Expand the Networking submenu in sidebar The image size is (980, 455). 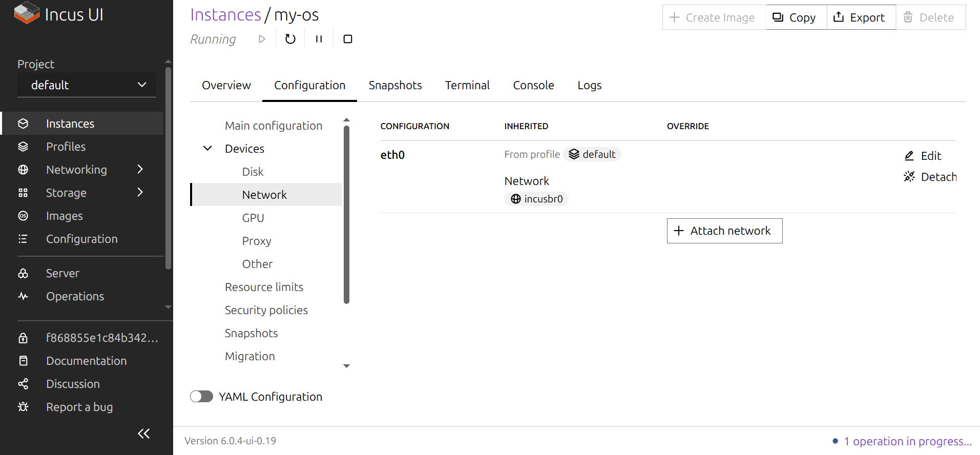[140, 170]
